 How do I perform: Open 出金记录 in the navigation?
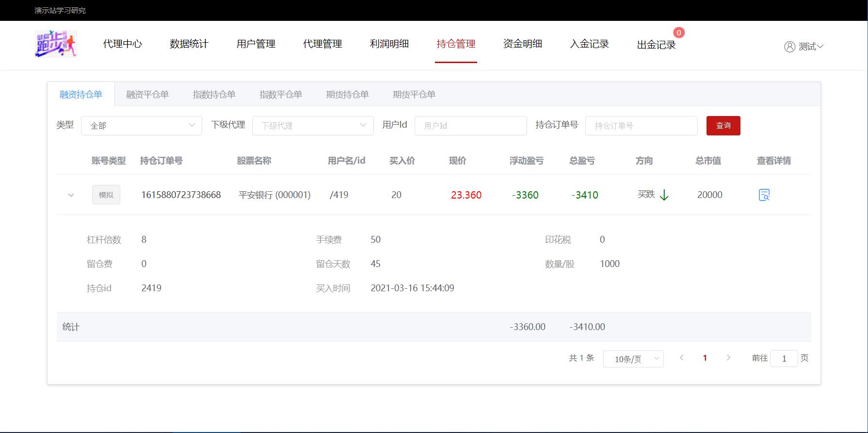pyautogui.click(x=656, y=45)
